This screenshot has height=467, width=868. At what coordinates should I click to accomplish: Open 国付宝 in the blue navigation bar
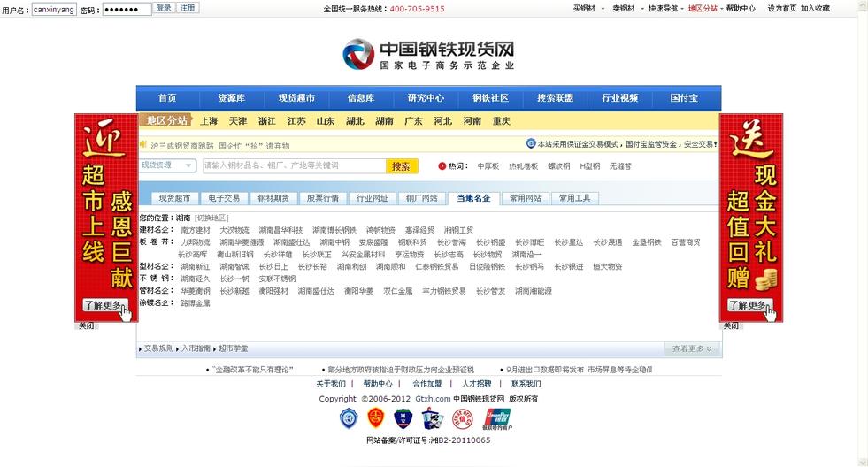click(684, 98)
